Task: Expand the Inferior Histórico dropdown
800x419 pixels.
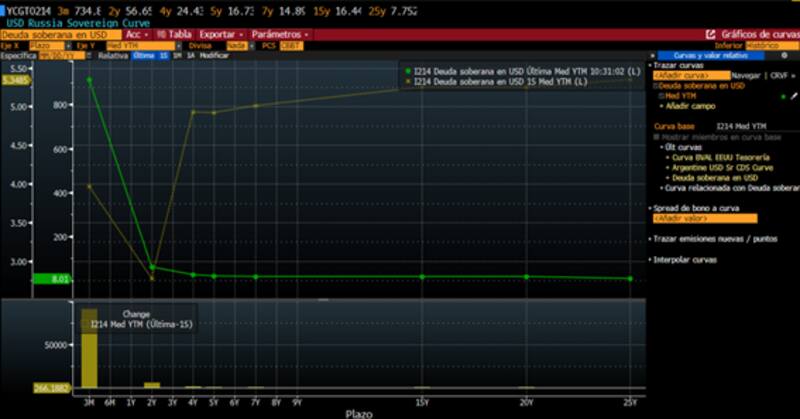Action: pos(770,45)
